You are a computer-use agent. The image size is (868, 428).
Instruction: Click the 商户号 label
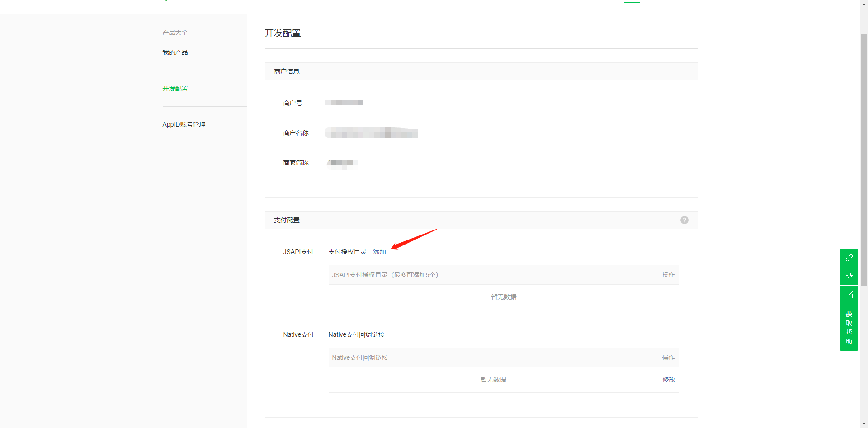pyautogui.click(x=292, y=103)
